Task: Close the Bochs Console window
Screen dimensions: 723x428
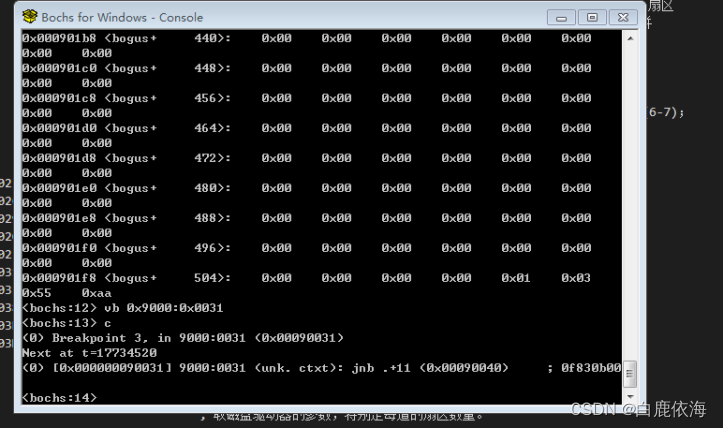Action: [623, 18]
